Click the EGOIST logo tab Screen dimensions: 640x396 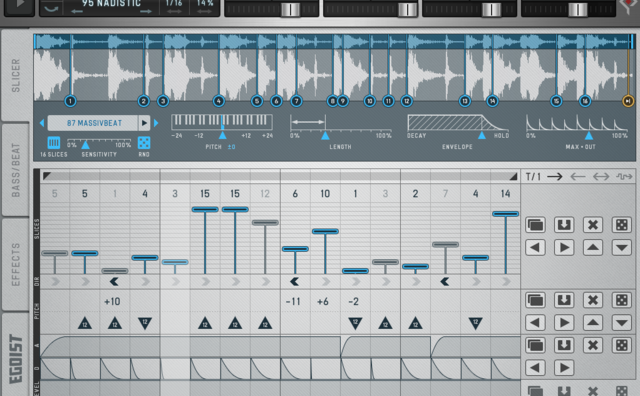[16, 358]
